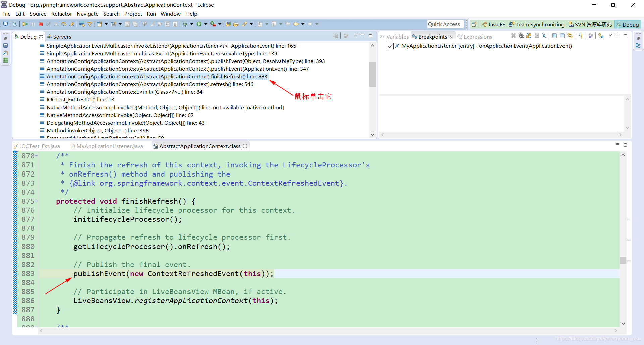644x345 pixels.
Task: Toggle Skip All Breakpoints in main toolbar
Action: [15, 24]
